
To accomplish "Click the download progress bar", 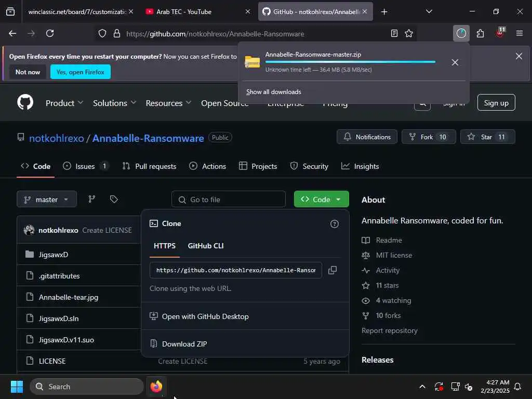I will (350, 62).
